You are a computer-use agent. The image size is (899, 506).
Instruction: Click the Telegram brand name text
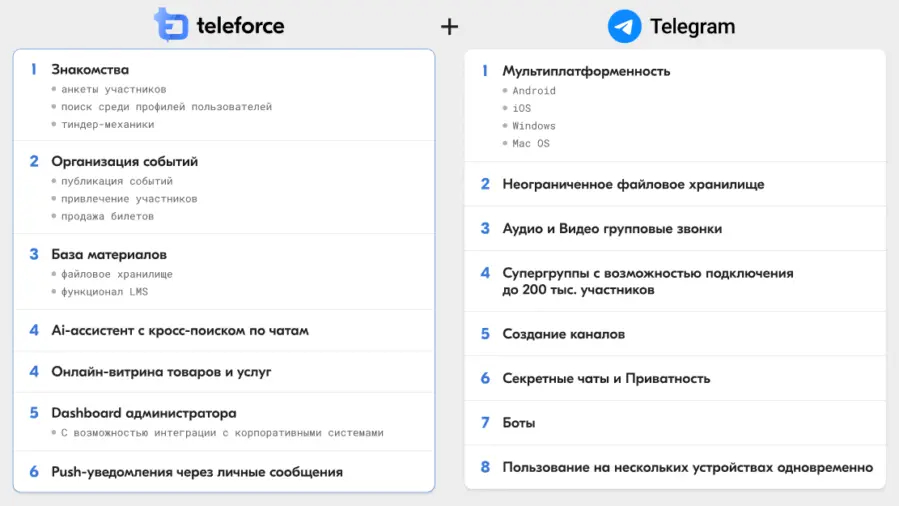click(x=692, y=27)
